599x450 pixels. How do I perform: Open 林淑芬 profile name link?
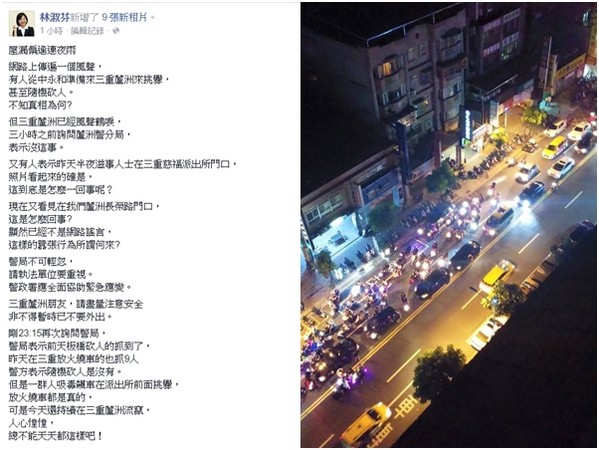point(55,17)
